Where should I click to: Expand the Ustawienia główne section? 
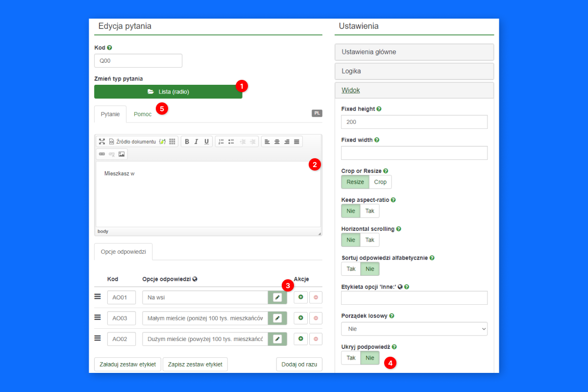click(414, 52)
